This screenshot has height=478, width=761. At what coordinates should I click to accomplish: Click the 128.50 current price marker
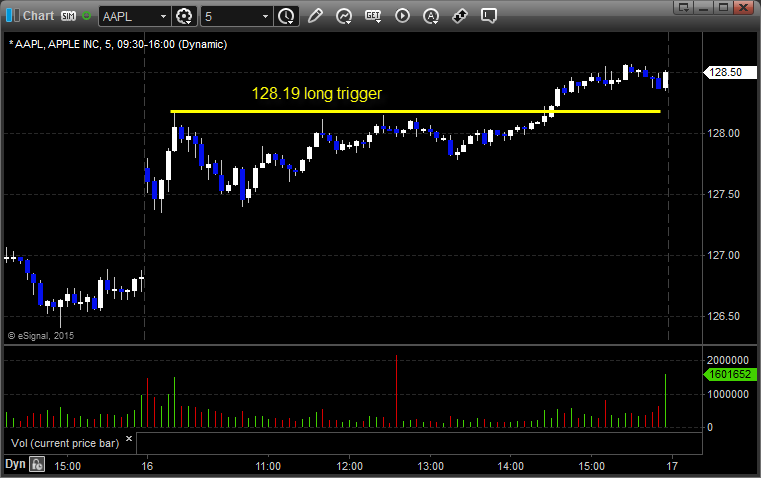(x=729, y=72)
